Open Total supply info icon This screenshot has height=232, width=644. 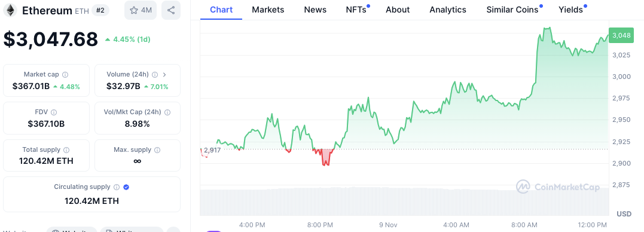point(66,150)
